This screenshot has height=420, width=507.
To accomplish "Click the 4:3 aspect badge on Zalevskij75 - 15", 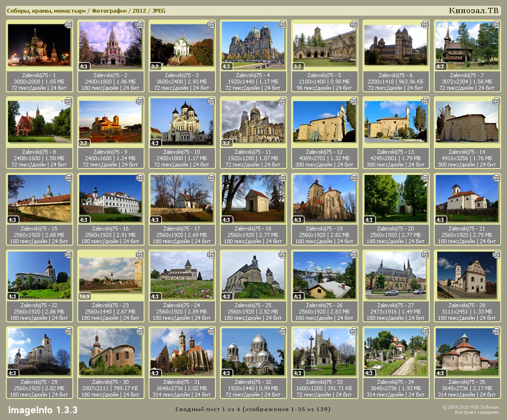I will tap(13, 220).
